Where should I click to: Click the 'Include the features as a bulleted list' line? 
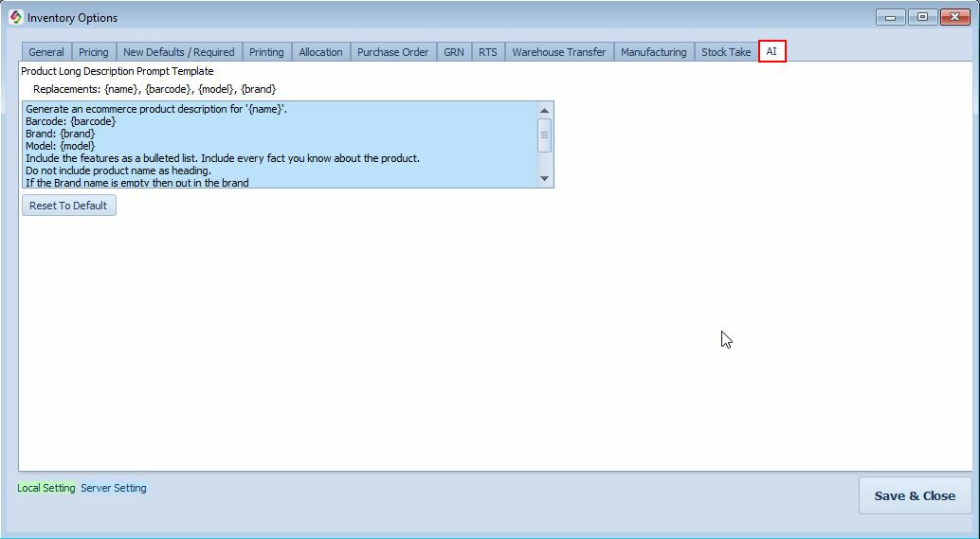click(x=223, y=158)
